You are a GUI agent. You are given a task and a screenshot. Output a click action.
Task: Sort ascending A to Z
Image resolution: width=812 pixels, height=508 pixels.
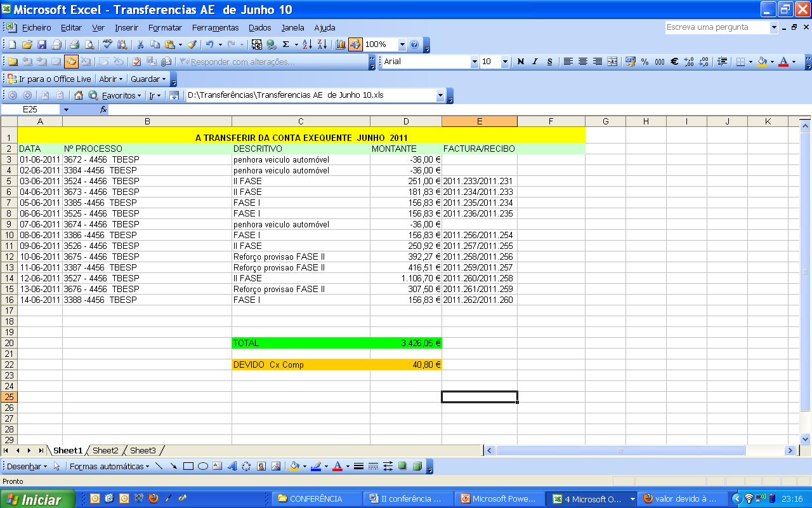[x=307, y=44]
